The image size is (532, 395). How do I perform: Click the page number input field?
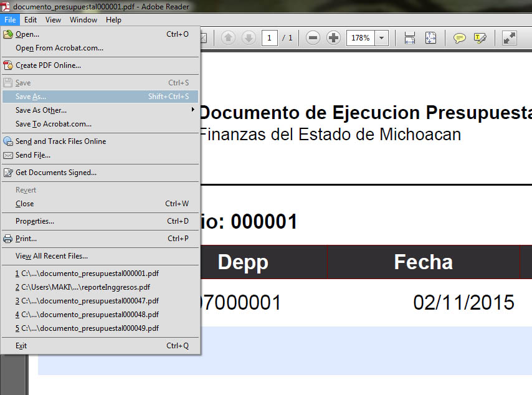269,37
